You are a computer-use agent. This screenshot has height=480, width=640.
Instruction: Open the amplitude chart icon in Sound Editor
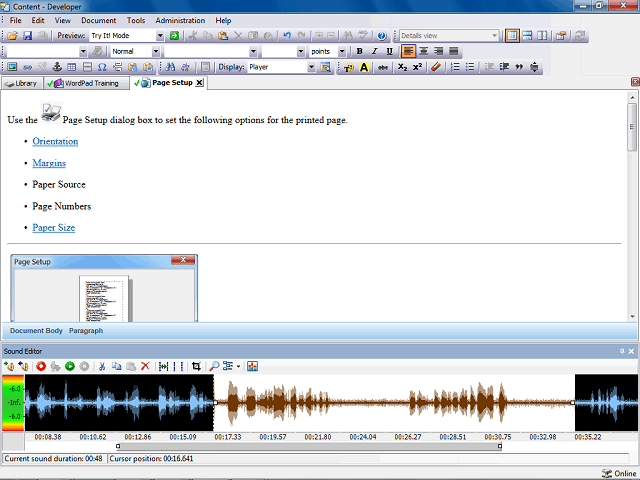(252, 366)
